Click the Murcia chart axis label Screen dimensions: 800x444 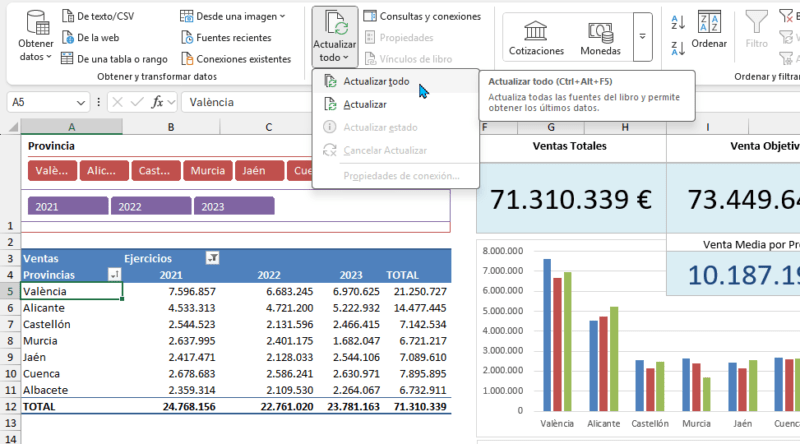click(x=696, y=424)
